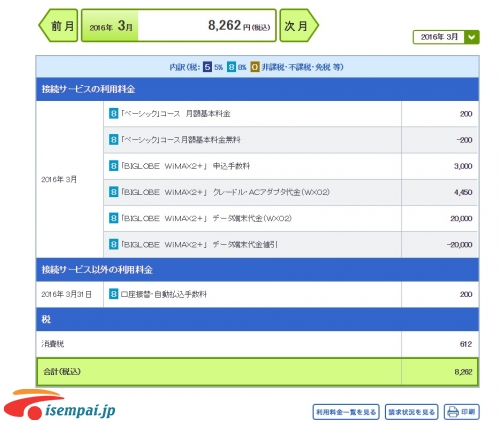Select データ端末代金(WX02) text
The height and width of the screenshot is (422, 500).
(x=252, y=218)
